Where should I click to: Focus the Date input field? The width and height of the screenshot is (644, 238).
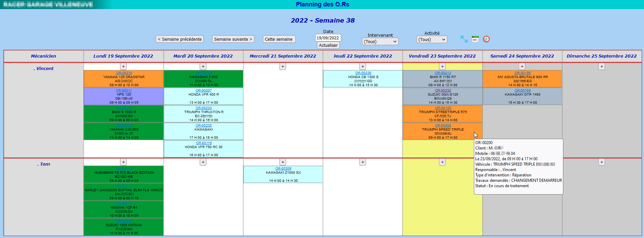pyautogui.click(x=328, y=38)
